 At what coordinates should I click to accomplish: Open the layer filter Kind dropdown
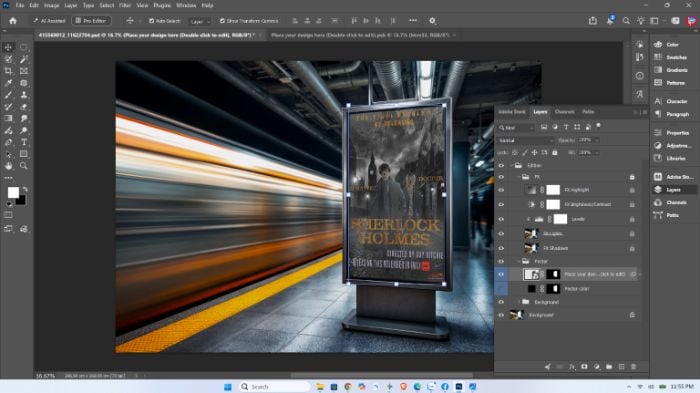coord(516,128)
